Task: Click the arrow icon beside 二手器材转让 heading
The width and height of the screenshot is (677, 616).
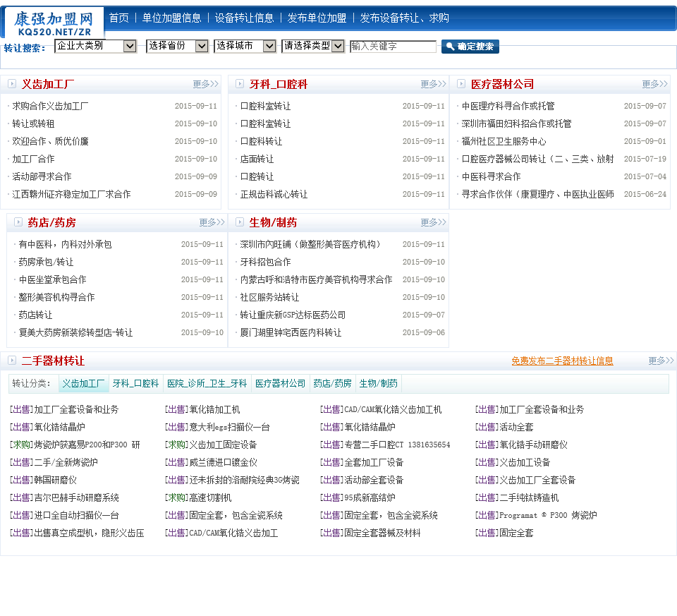Action: [12, 361]
